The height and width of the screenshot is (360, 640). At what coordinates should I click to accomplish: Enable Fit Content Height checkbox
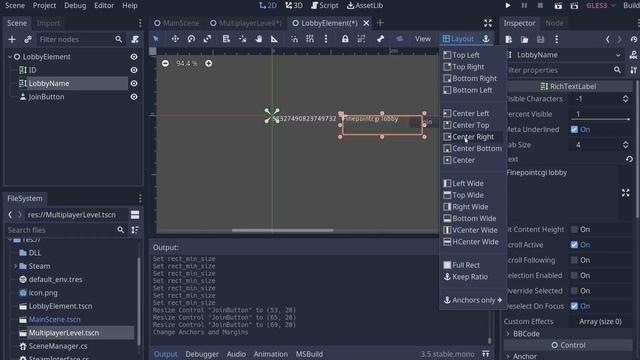click(x=574, y=229)
